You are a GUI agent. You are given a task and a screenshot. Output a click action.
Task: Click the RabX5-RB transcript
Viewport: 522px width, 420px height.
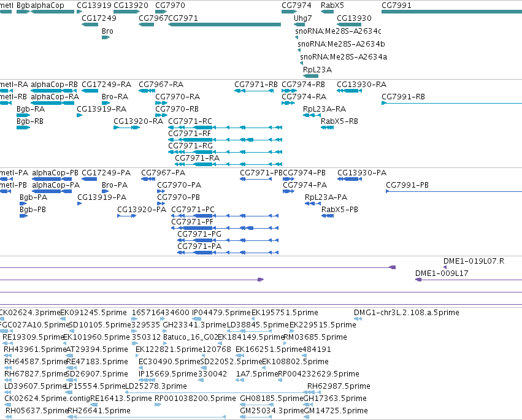click(328, 128)
